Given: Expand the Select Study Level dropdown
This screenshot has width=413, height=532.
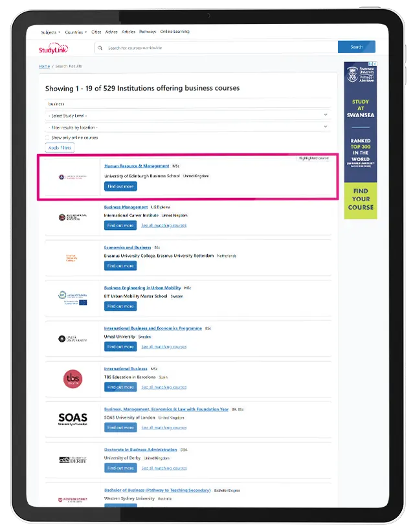Looking at the screenshot, I should point(188,115).
